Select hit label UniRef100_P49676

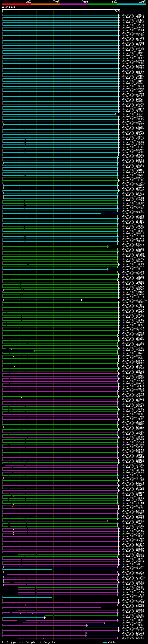(x=133, y=396)
